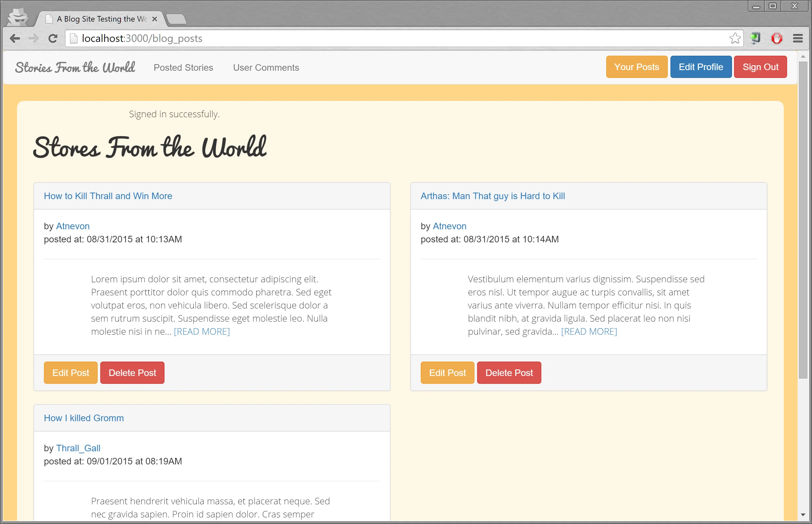View author Atnevon on the Thrall post
Viewport: 812px width, 524px height.
click(x=73, y=226)
